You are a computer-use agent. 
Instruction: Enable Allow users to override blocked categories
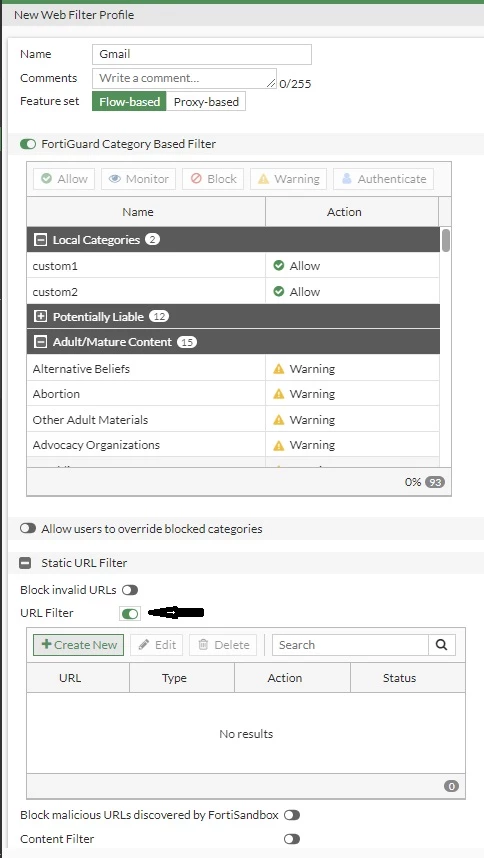tap(27, 529)
